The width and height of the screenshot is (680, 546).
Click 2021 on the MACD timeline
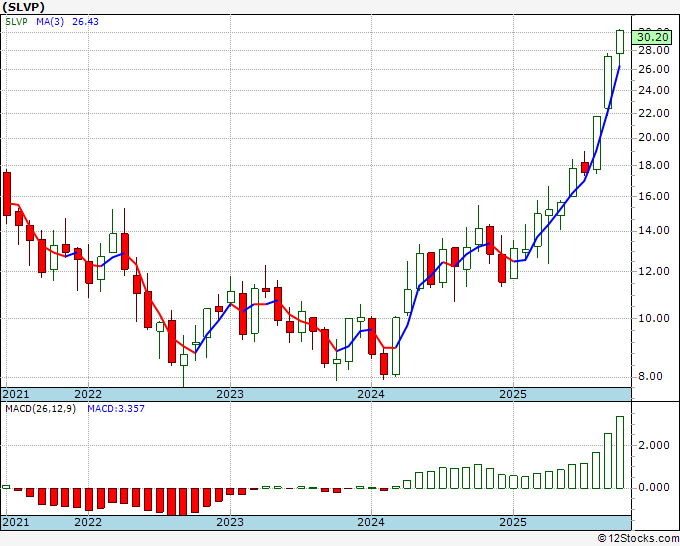coord(16,522)
